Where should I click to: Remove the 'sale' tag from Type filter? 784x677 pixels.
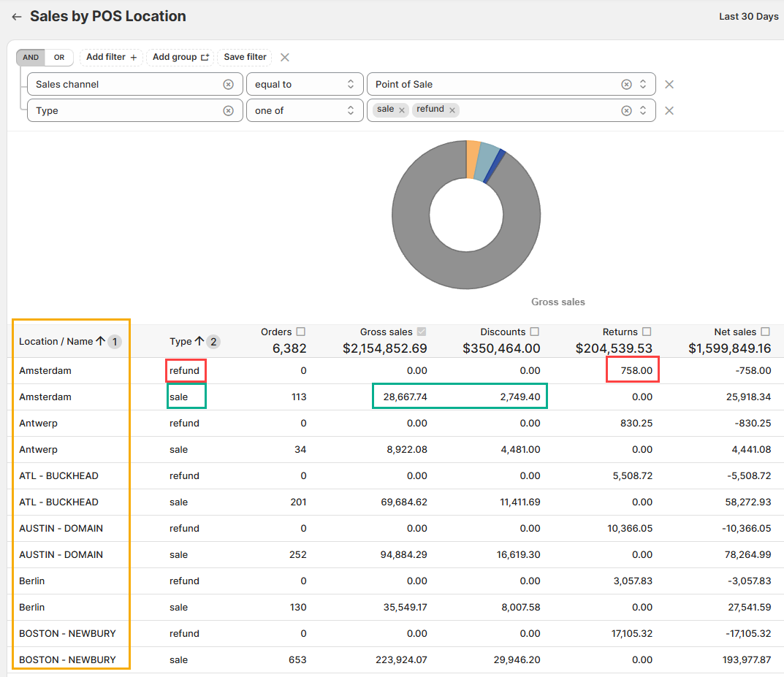(x=402, y=110)
